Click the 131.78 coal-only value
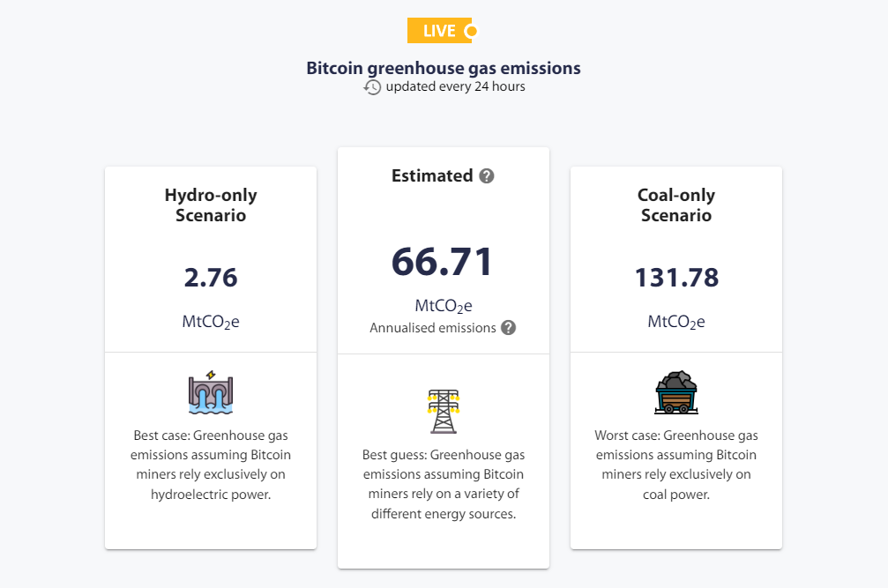 (676, 278)
